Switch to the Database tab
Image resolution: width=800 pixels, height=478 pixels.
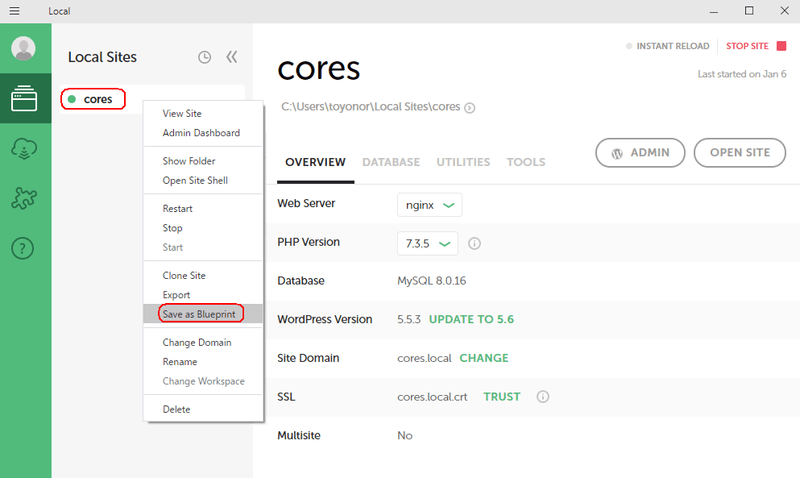(x=391, y=162)
